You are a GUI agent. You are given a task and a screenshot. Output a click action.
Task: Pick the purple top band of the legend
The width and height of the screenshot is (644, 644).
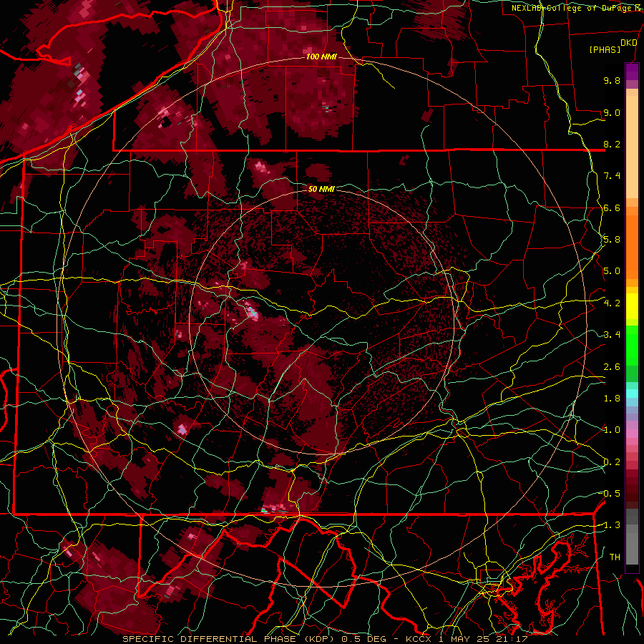[x=632, y=72]
